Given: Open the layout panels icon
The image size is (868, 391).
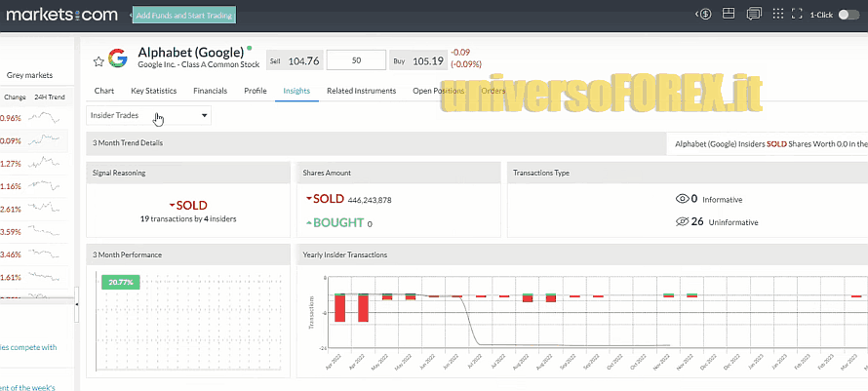Looking at the screenshot, I should click(x=729, y=15).
